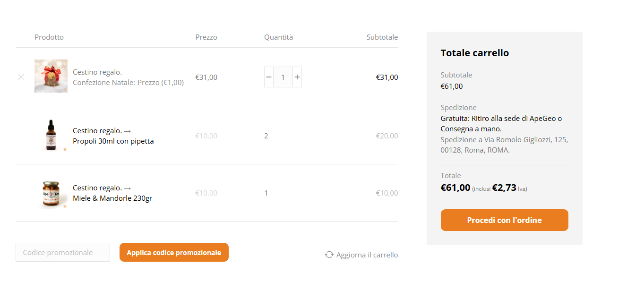Click the Aggiorna il carrello text
The height and width of the screenshot is (282, 644).
(367, 255)
